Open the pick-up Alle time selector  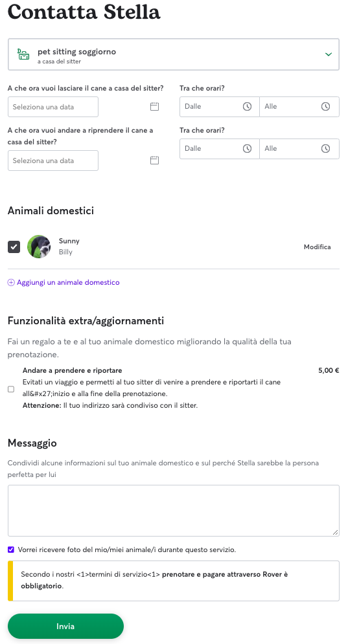point(299,149)
